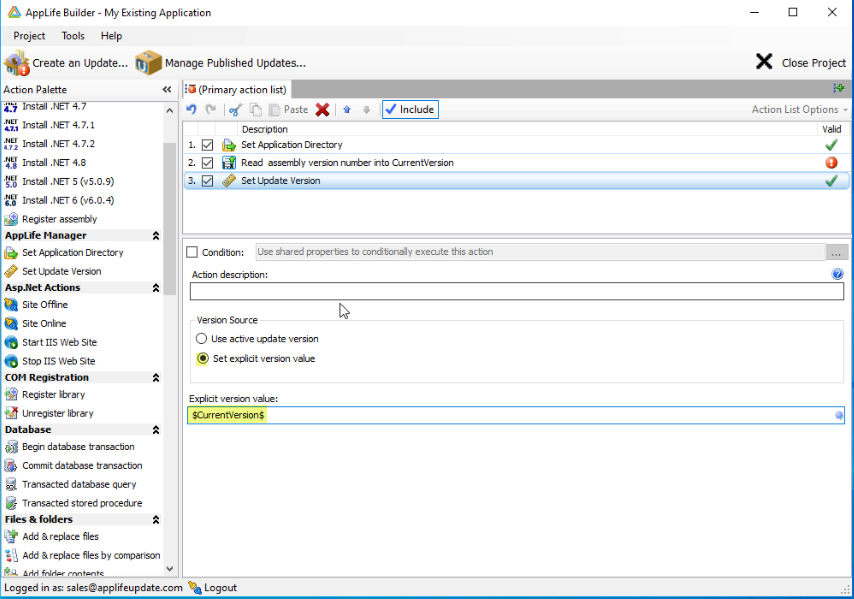Uncheck the Read assembly version action
This screenshot has width=854, height=599.
(x=208, y=163)
